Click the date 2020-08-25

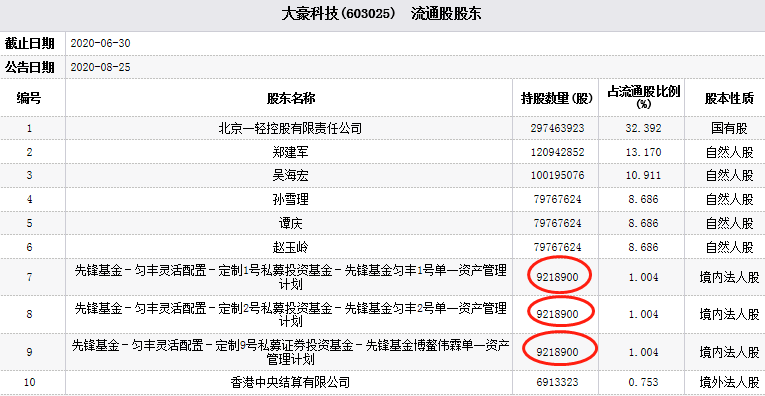(100, 67)
